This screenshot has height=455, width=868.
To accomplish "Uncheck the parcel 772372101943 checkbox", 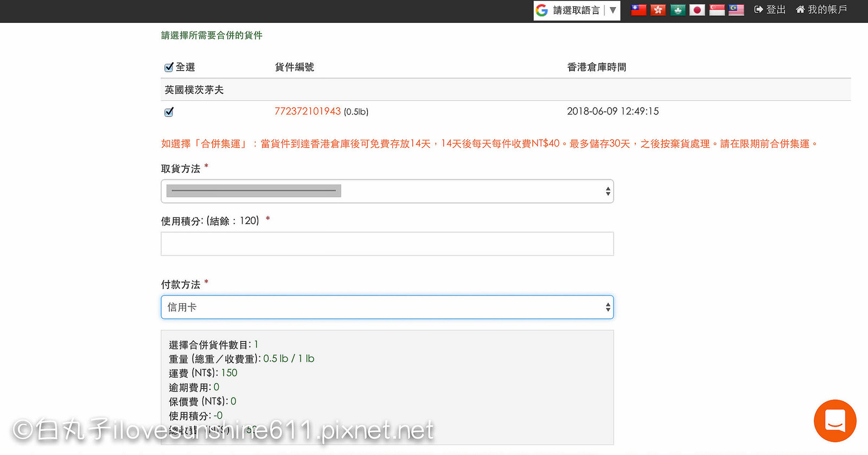I will pyautogui.click(x=169, y=112).
